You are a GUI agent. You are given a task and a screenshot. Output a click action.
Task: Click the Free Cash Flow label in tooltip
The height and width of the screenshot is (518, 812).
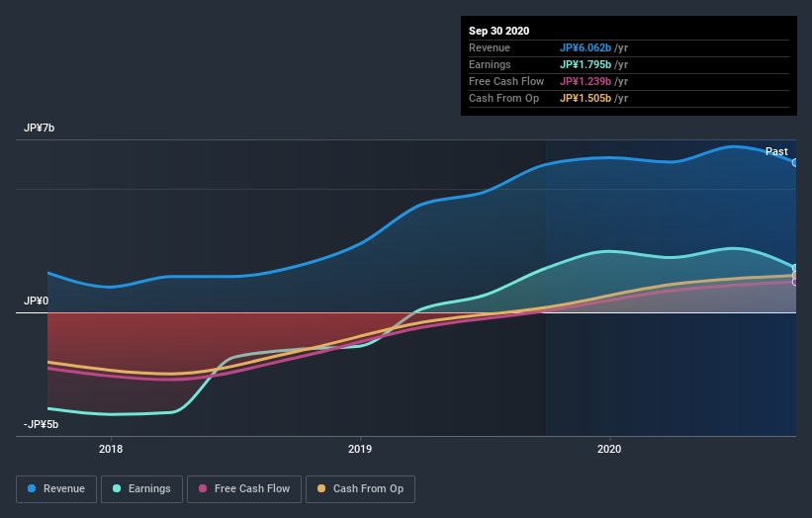[506, 81]
